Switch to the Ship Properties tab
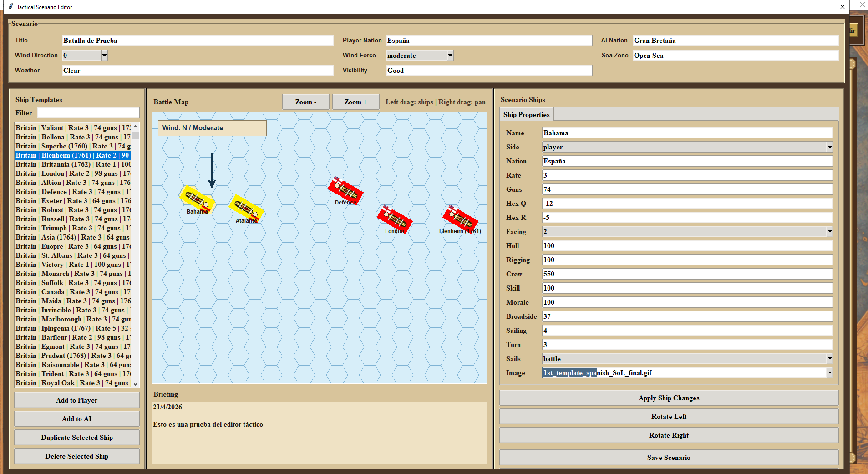 (526, 114)
